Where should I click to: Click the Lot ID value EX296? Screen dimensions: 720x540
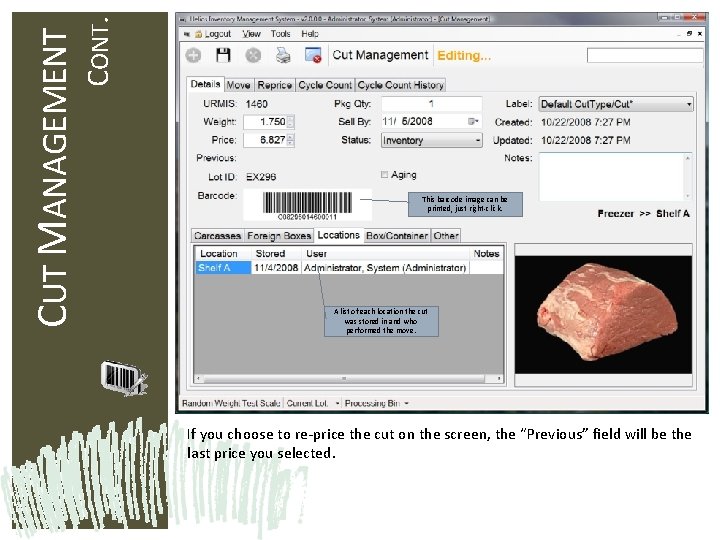click(261, 177)
